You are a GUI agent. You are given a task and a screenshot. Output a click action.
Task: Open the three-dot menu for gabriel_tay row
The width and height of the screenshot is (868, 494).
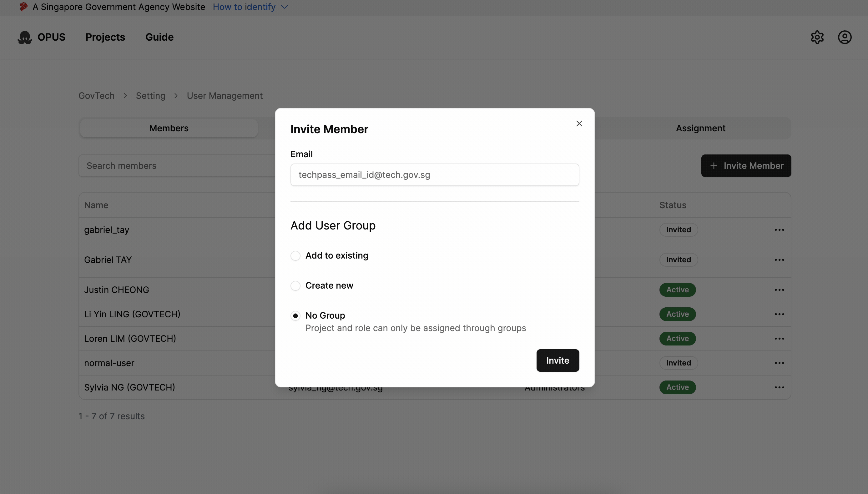779,230
